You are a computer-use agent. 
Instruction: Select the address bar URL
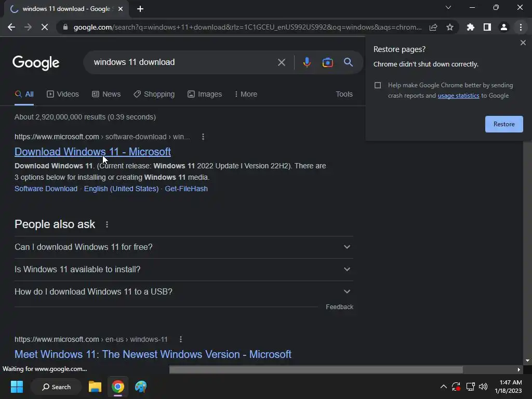pos(247,27)
